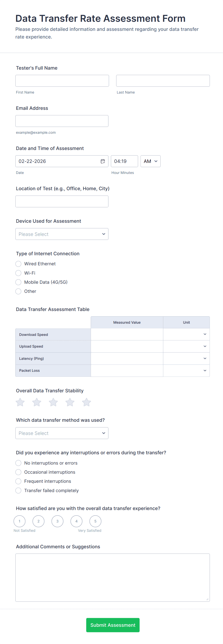Open the Download Speed unit dropdown

click(186, 334)
